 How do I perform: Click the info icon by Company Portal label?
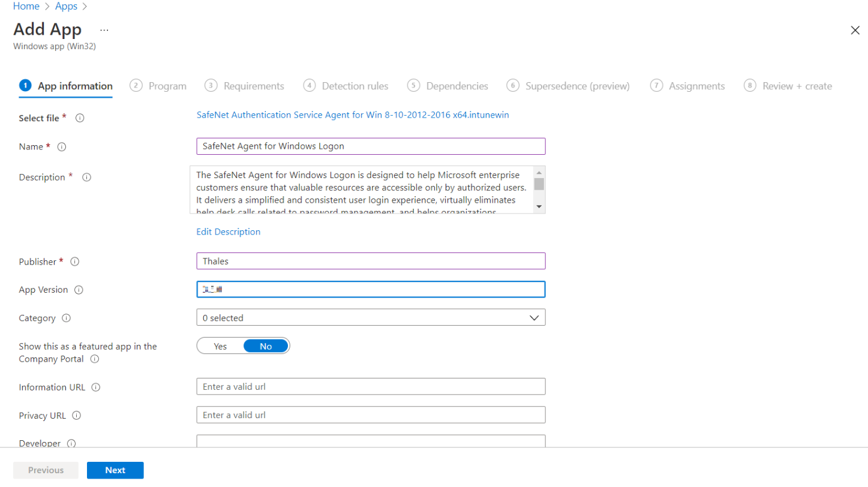click(94, 359)
